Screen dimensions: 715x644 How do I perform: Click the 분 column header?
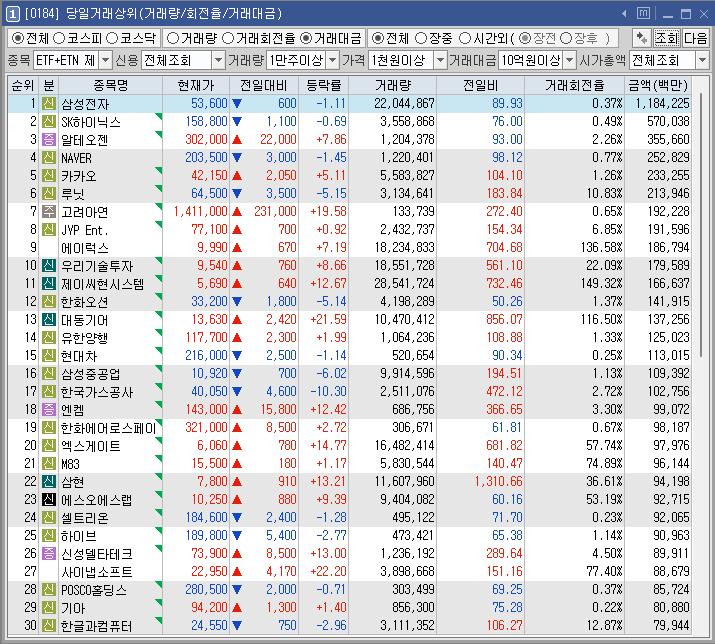click(x=48, y=85)
